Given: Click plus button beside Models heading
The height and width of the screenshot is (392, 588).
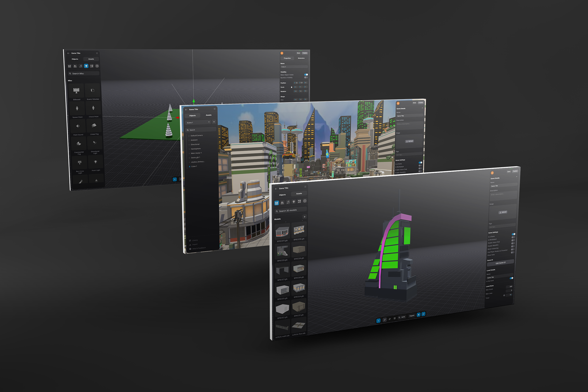Looking at the screenshot, I should tap(304, 217).
